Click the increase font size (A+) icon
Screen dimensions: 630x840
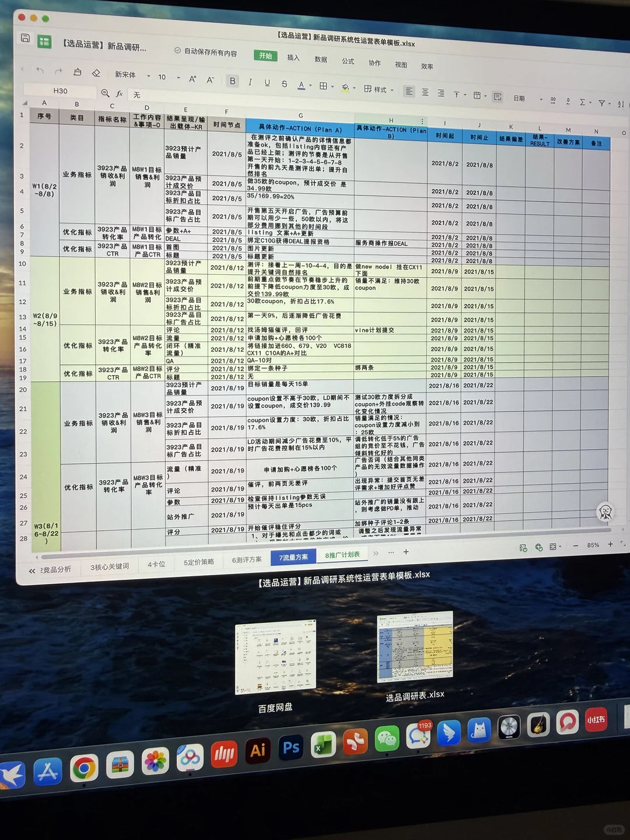(x=191, y=78)
